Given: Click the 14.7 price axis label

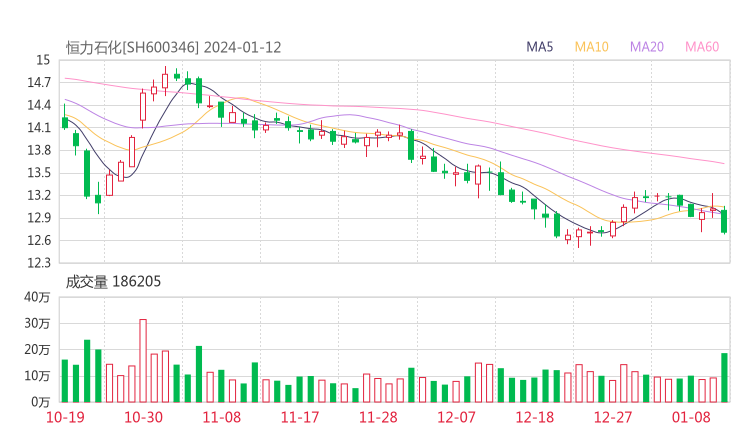Looking at the screenshot, I should pos(39,83).
